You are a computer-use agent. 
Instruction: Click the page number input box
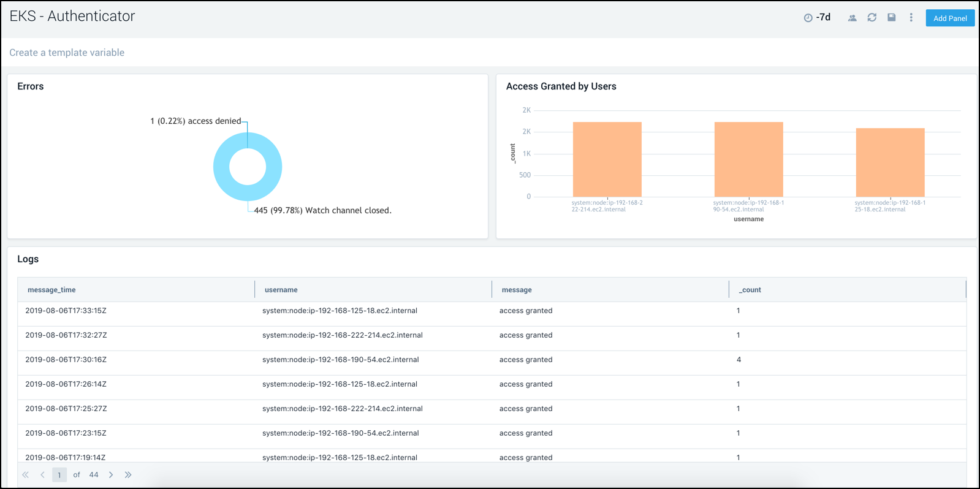(x=59, y=475)
